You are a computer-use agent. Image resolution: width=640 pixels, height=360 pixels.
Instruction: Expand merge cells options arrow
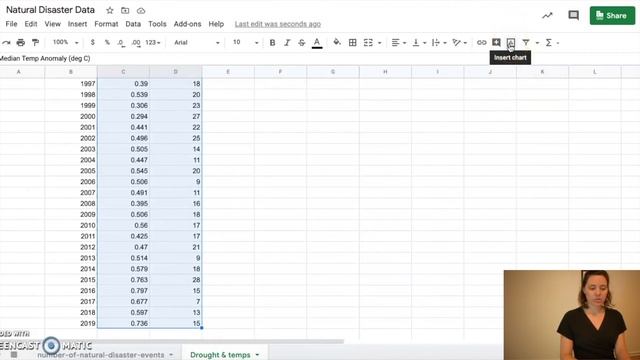point(380,43)
